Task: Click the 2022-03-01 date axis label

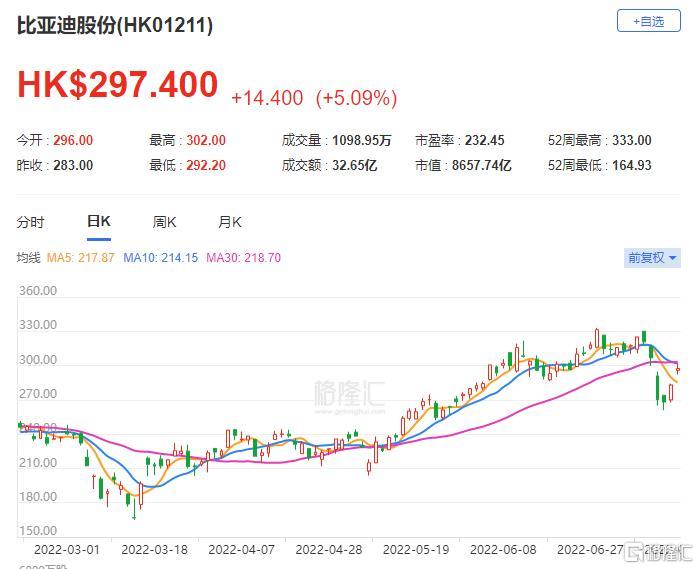Action: pos(67,550)
